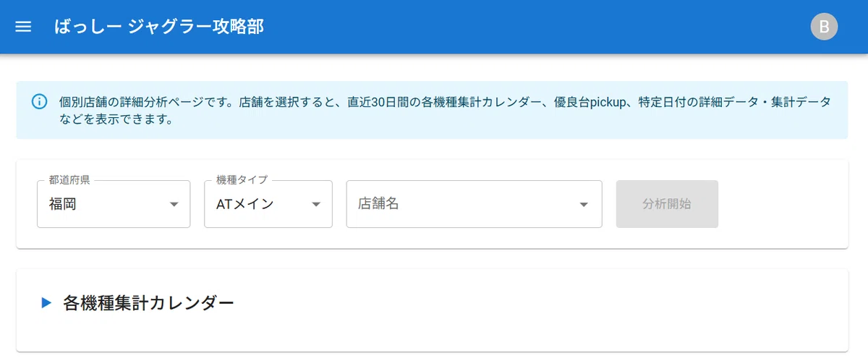Open the 機種タイプ dropdown arrow
Screen dimensions: 868x361
point(315,204)
